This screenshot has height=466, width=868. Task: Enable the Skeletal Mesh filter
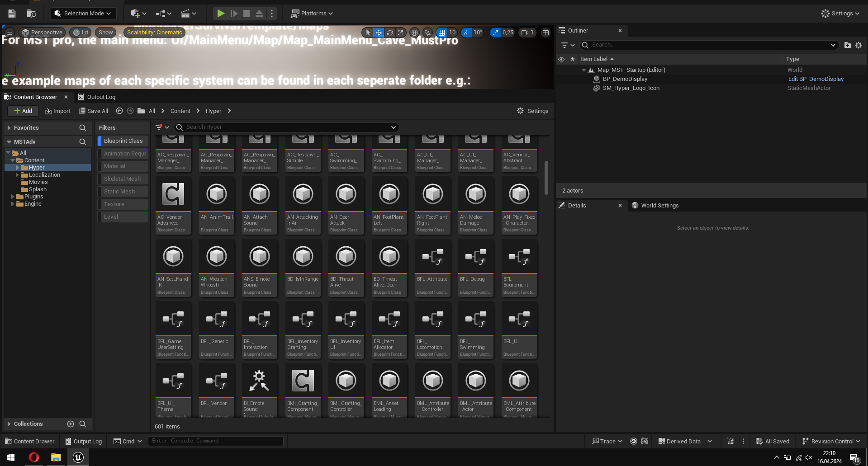pyautogui.click(x=123, y=179)
